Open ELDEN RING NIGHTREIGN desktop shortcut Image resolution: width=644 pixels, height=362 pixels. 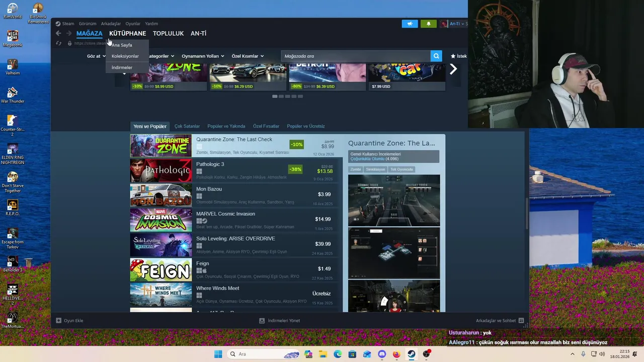pyautogui.click(x=13, y=154)
